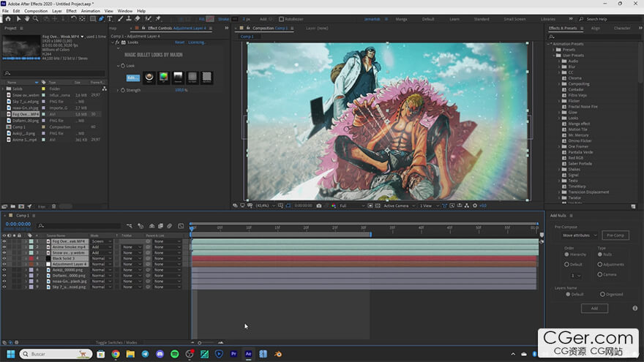Open blending mode dropdown for Fog Ove layer
Image resolution: width=644 pixels, height=362 pixels.
pos(101,241)
